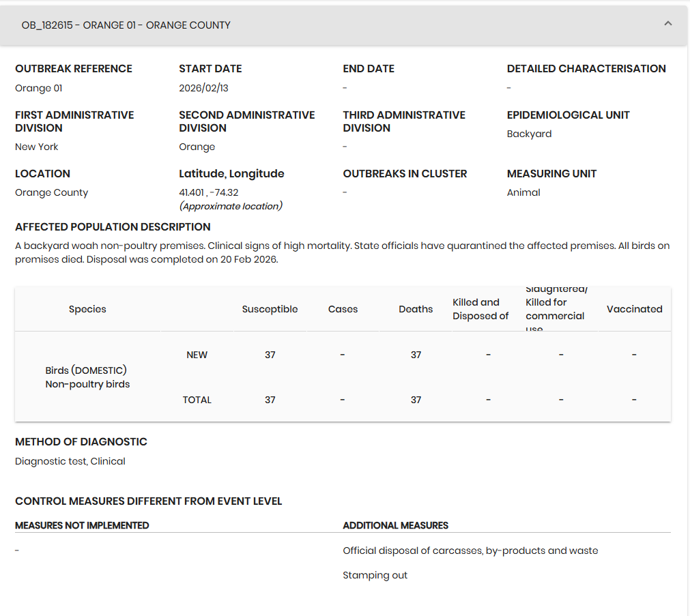Click the affected population description paragraph

click(341, 252)
